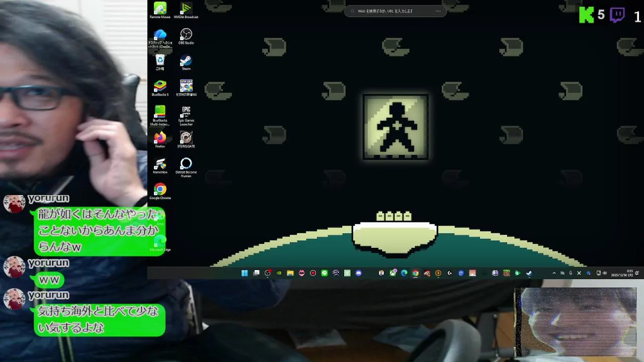644x362 pixels.
Task: Open the NVIDIA app on the taskbar
Action: [x=279, y=273]
